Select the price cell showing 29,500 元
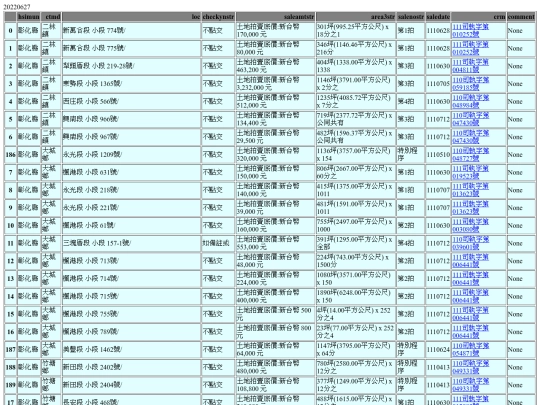 [276, 137]
